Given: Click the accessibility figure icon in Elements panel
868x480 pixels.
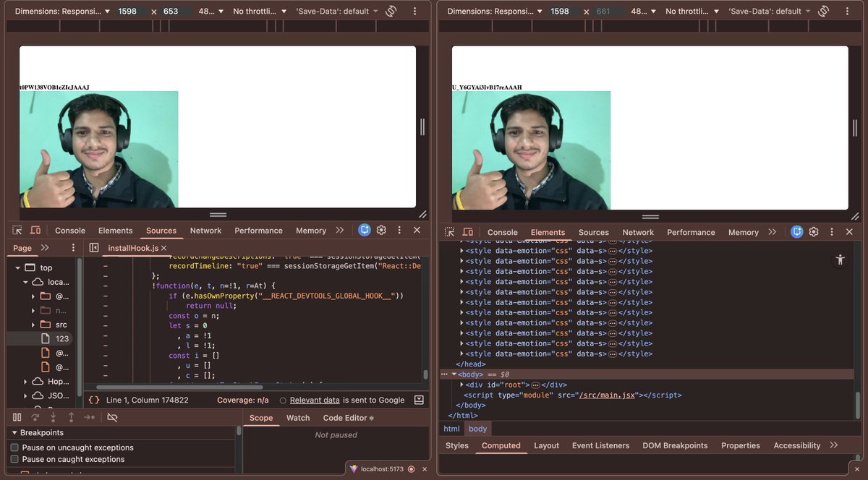Looking at the screenshot, I should pyautogui.click(x=840, y=260).
